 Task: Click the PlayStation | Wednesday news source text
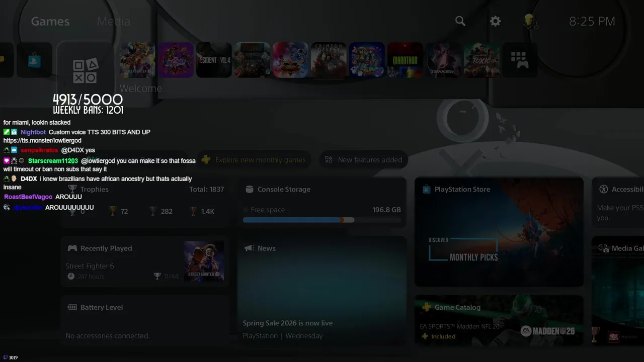pyautogui.click(x=283, y=336)
